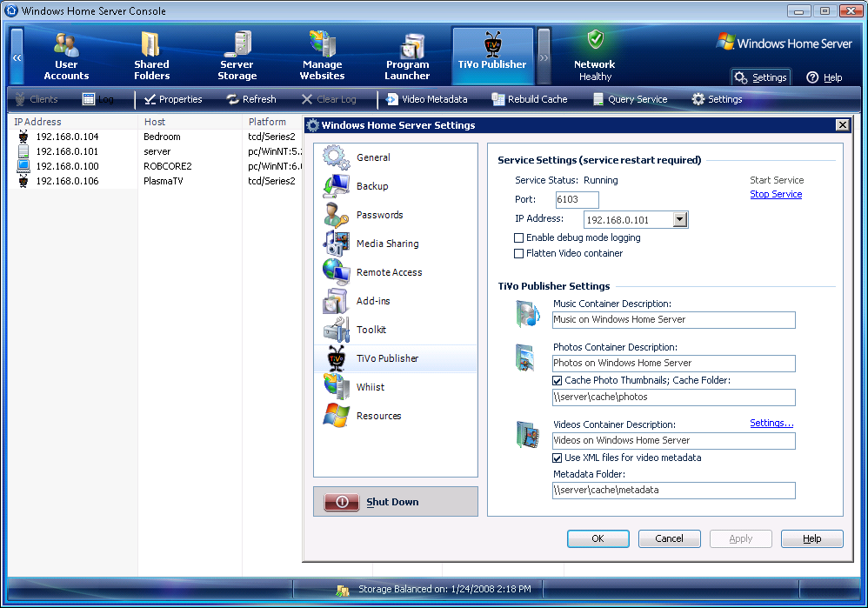
Task: Uncheck Cache Photo Thumbnails checkbox
Action: (x=557, y=380)
